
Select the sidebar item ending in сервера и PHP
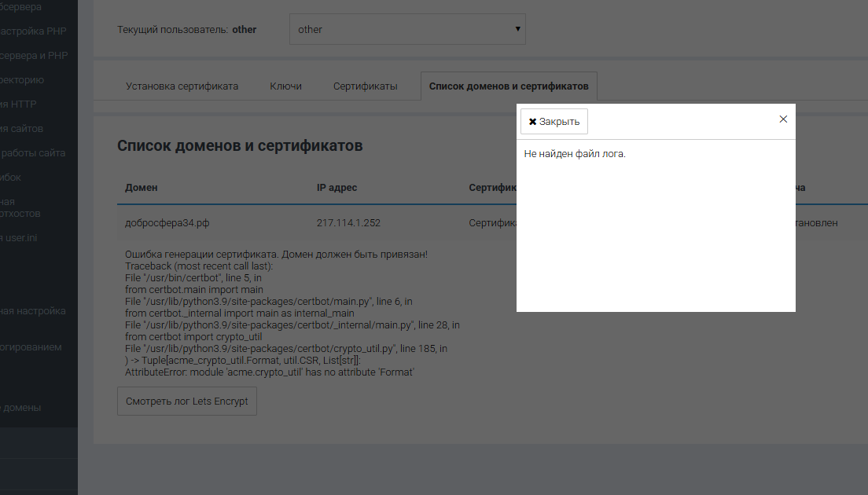pos(34,56)
